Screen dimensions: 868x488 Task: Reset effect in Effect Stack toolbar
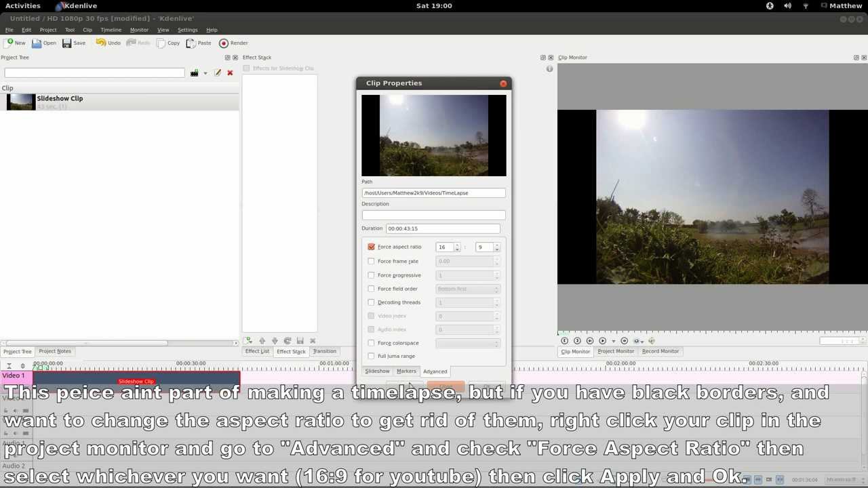(287, 341)
